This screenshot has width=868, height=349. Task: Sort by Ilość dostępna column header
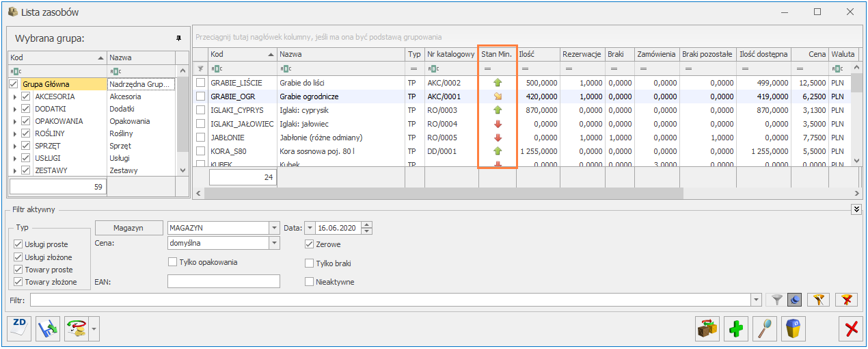click(x=764, y=54)
